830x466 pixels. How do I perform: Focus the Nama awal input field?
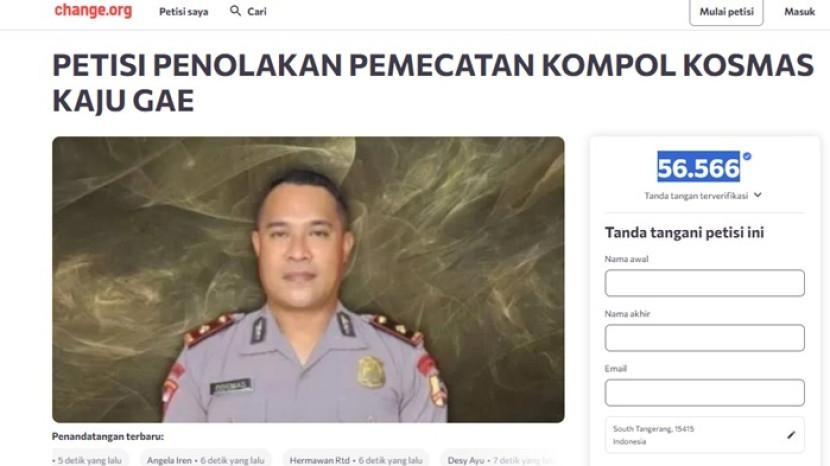click(x=705, y=283)
